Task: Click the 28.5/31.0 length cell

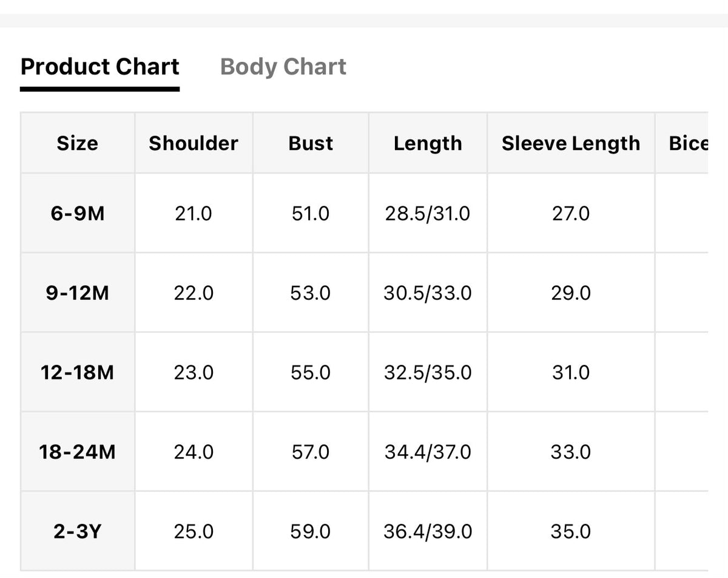Action: [428, 214]
